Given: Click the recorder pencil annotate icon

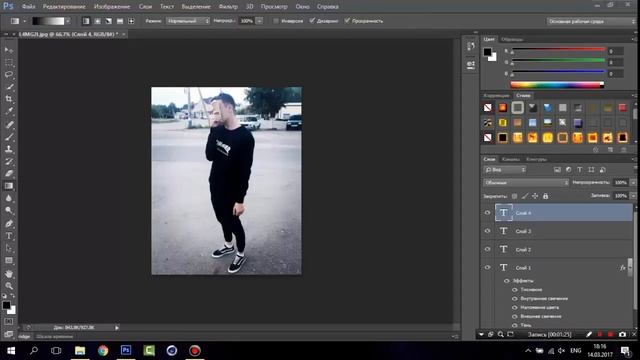Looking at the screenshot, I should (x=589, y=334).
